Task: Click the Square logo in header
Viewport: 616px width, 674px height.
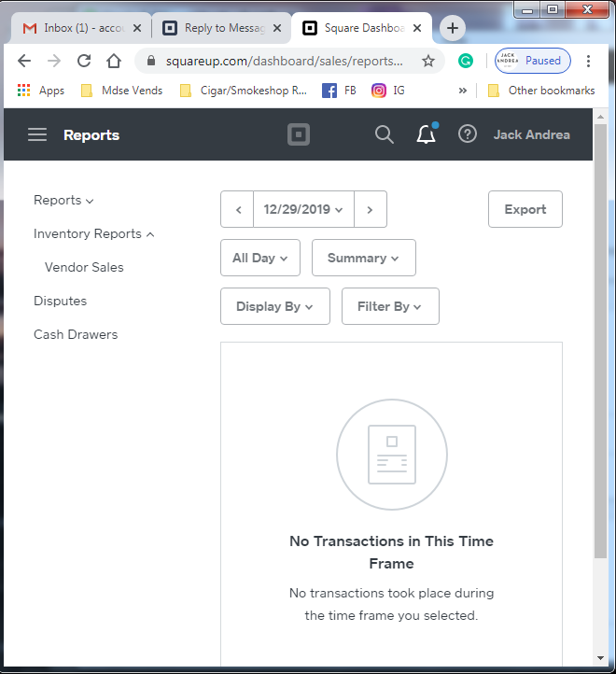Action: point(298,134)
